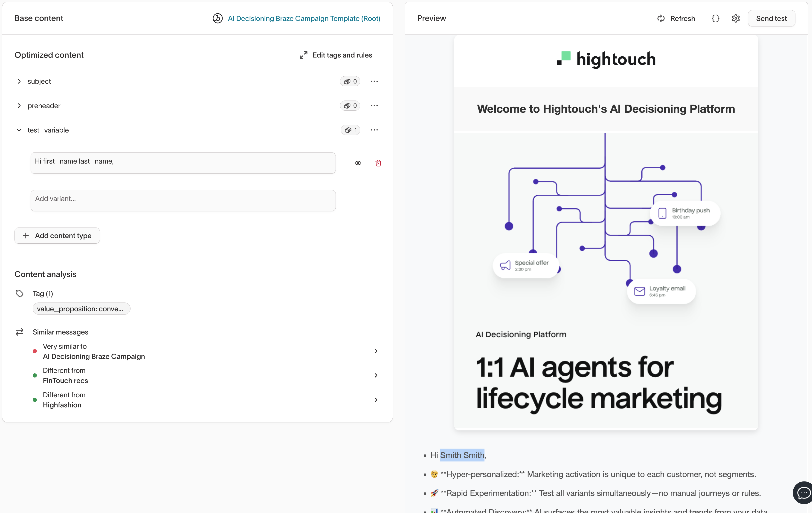Viewport: 812px width, 513px height.
Task: Click the Send test button
Action: click(x=771, y=19)
